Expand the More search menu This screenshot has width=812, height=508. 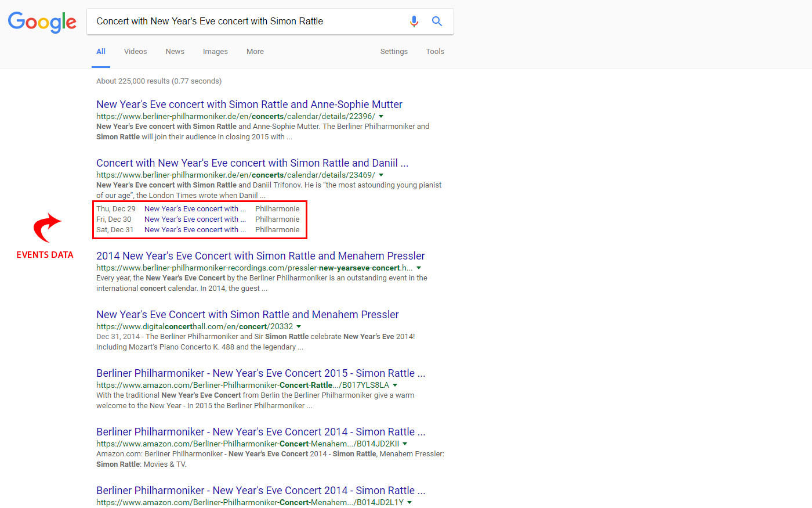point(255,52)
